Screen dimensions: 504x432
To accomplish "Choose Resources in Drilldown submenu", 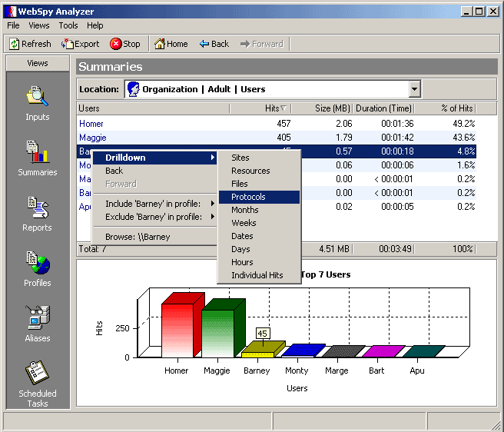I will coord(259,171).
